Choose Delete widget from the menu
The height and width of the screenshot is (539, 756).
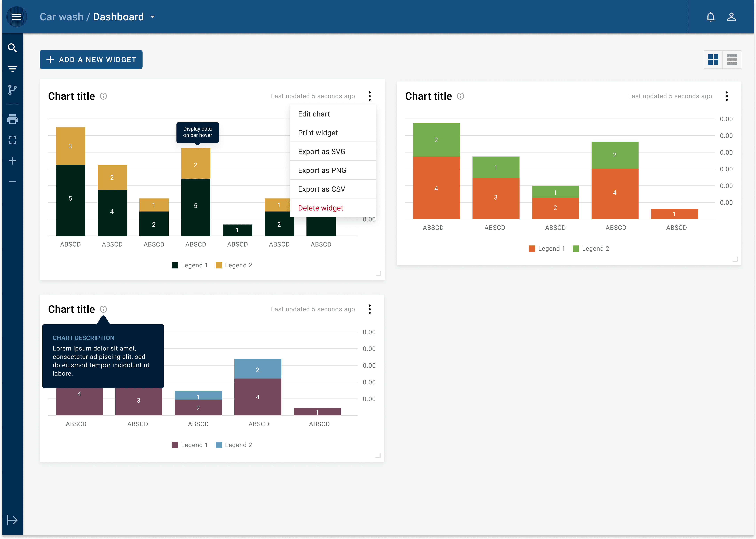[320, 208]
